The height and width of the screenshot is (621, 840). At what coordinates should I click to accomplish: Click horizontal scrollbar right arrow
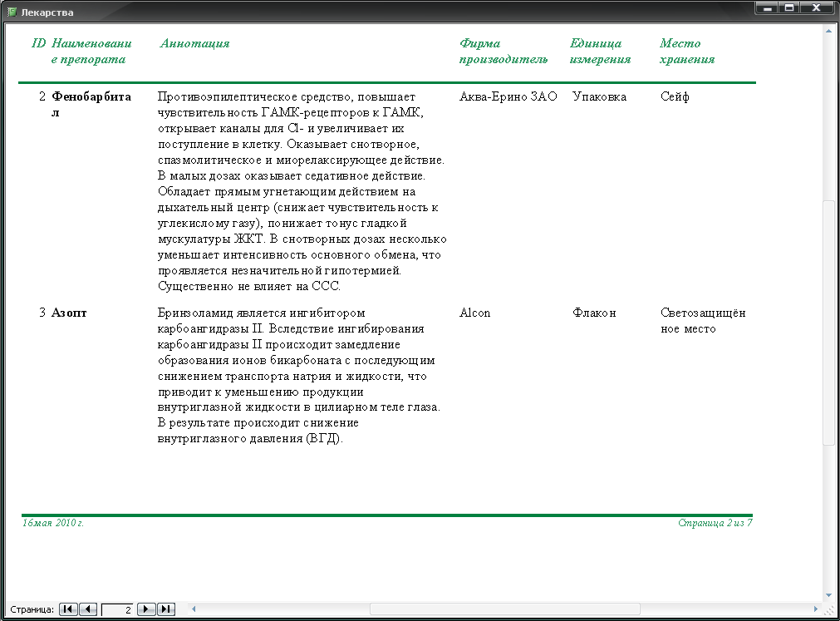(816, 609)
